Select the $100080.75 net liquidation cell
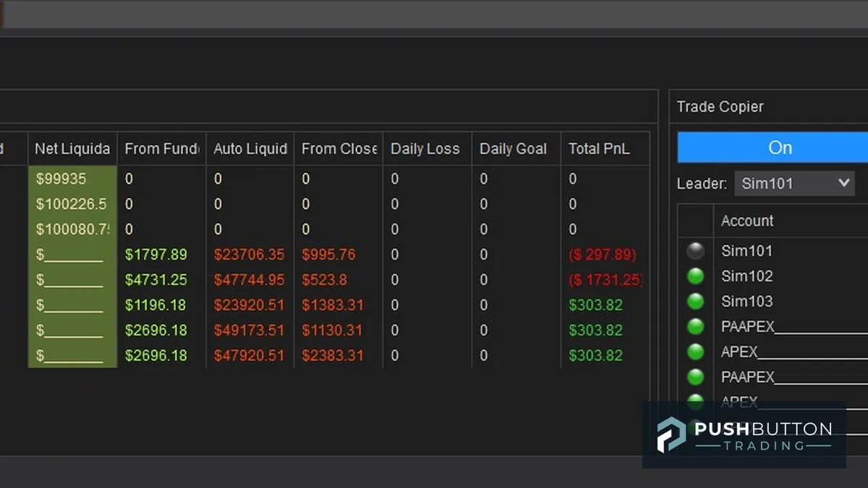This screenshot has width=868, height=488. 72,229
